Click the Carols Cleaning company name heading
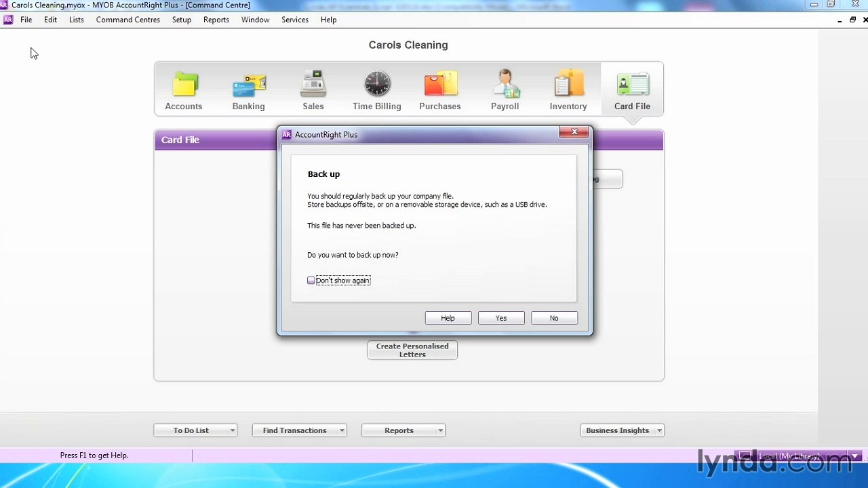The height and width of the screenshot is (488, 868). click(x=408, y=45)
